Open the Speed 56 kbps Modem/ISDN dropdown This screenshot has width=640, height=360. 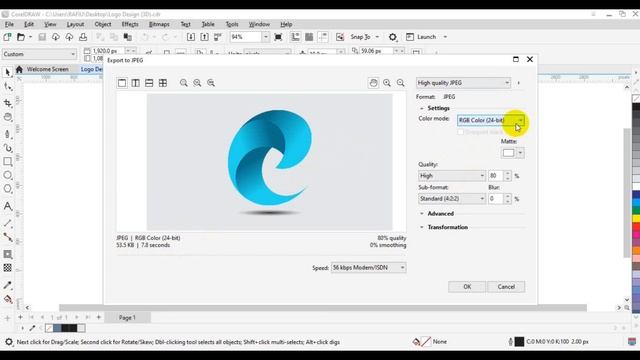pos(368,267)
